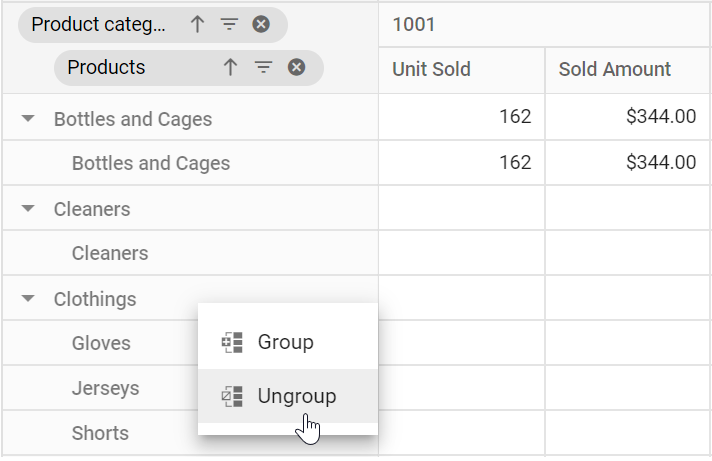Click the 1001 column header
Screen dimensions: 712x461
(x=544, y=24)
